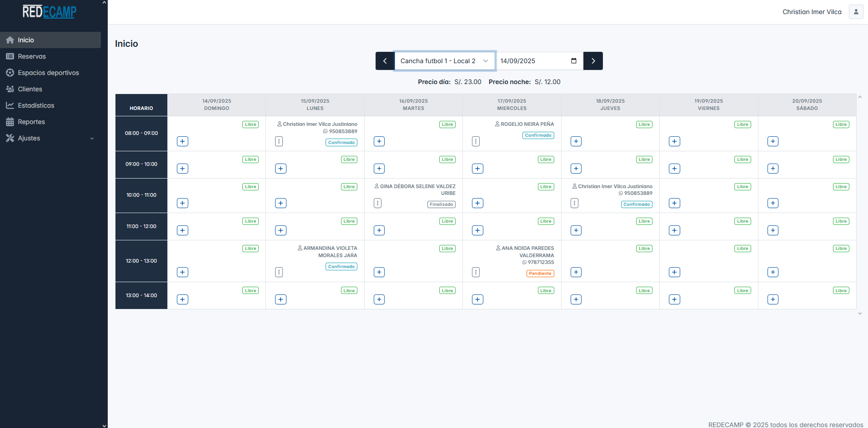This screenshot has height=428, width=868.
Task: Open the Estadísticas page
Action: (x=36, y=105)
